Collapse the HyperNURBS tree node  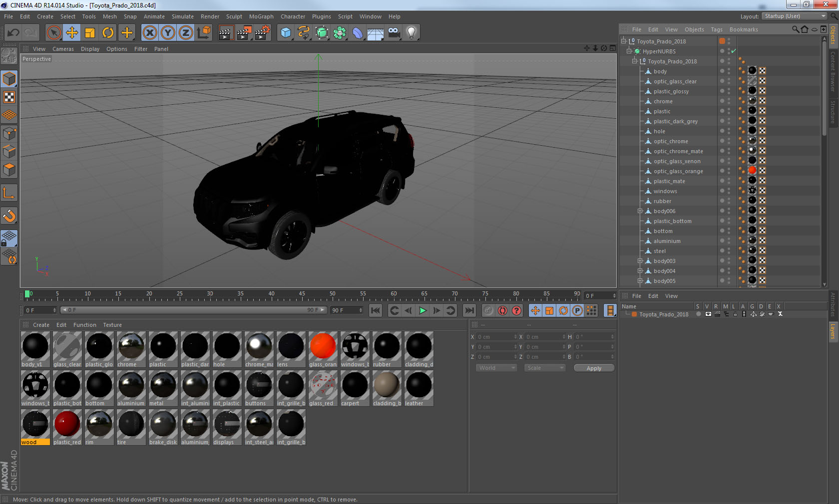(629, 51)
